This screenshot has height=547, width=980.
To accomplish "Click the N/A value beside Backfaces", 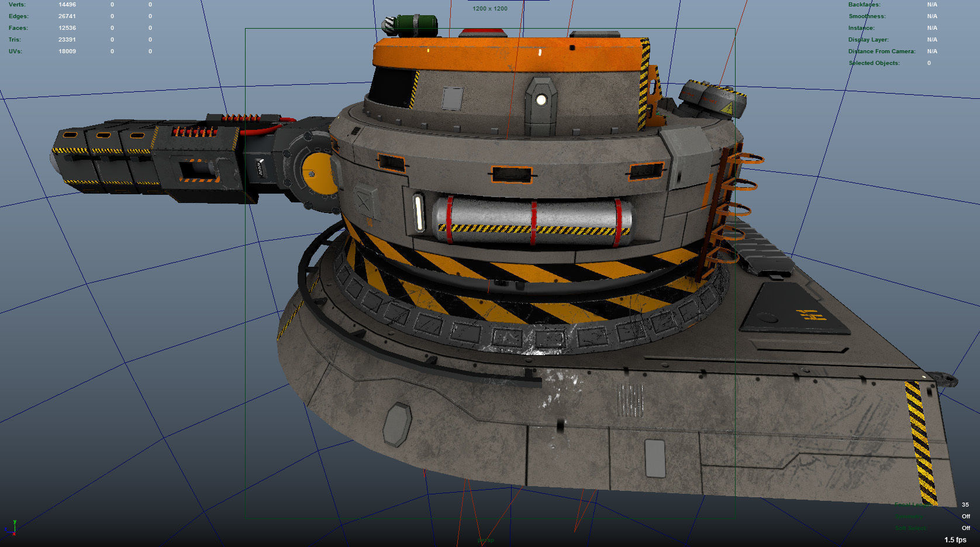I will click(x=932, y=5).
